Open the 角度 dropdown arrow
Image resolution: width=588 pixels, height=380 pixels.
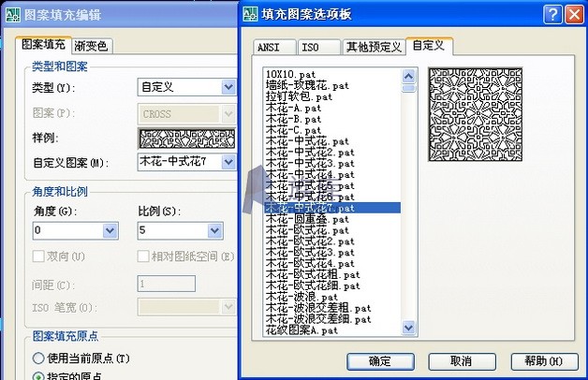click(x=110, y=230)
